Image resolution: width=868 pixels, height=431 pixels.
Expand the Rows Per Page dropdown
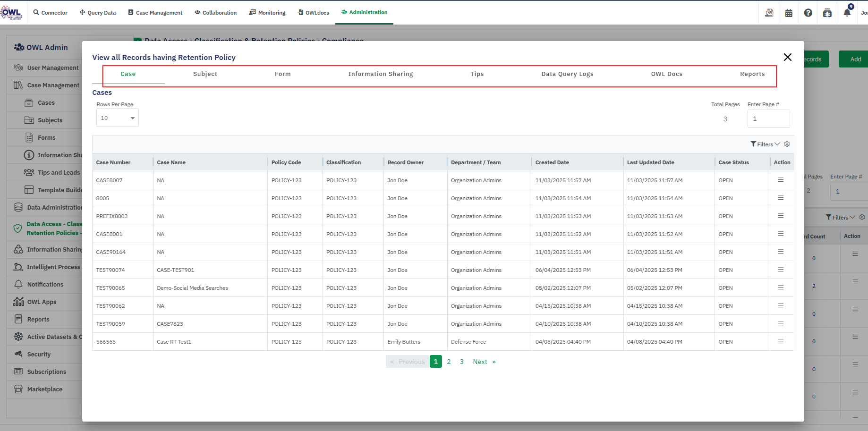pyautogui.click(x=118, y=118)
